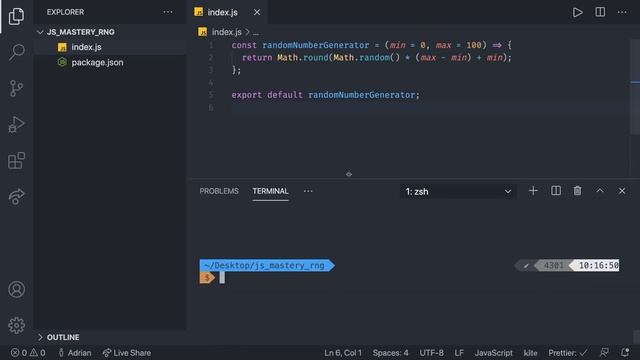
Task: Close the index.js editor tab
Action: pyautogui.click(x=257, y=12)
